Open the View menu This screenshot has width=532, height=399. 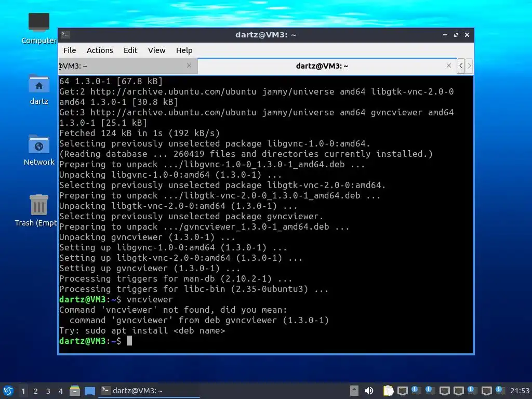coord(156,50)
